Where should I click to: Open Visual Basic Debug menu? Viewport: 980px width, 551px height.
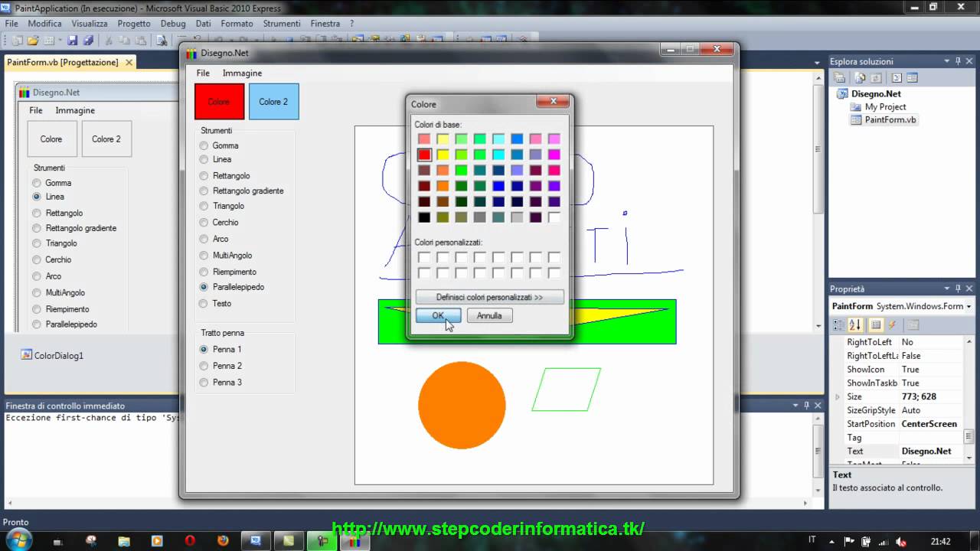173,24
